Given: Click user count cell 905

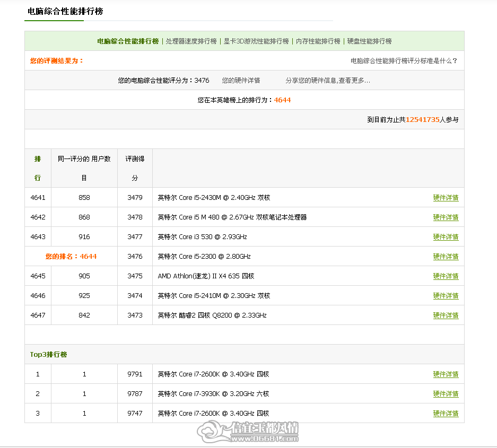Looking at the screenshot, I should coord(84,276).
